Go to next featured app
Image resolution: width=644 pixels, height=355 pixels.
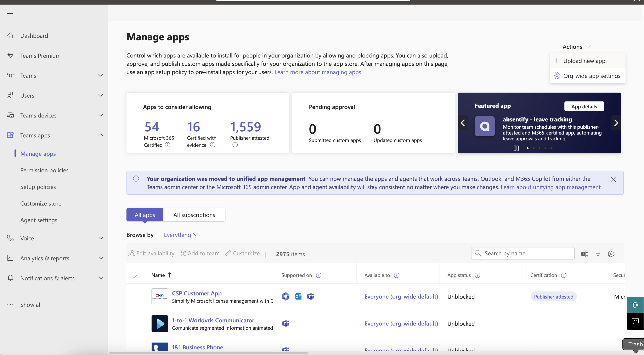tap(616, 123)
